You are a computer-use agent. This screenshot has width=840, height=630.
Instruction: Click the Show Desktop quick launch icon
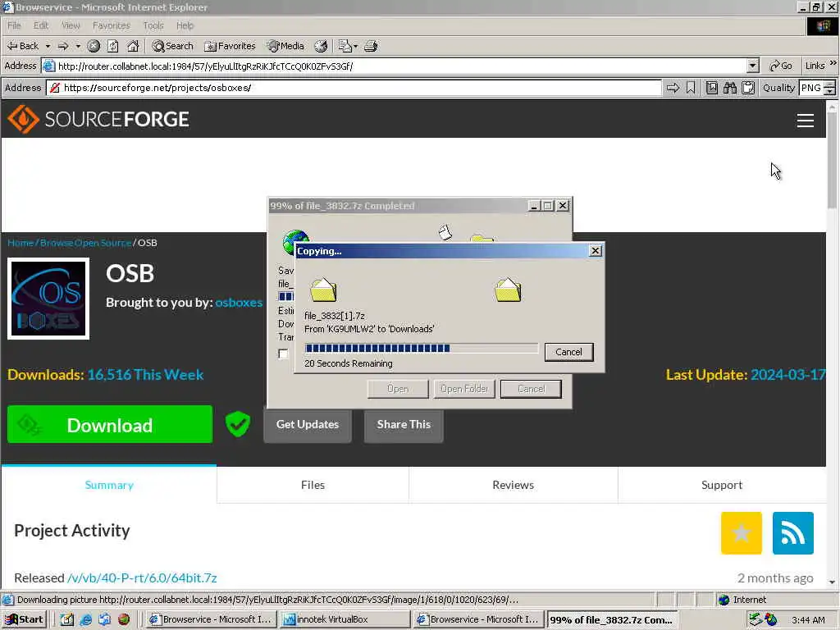[67, 619]
